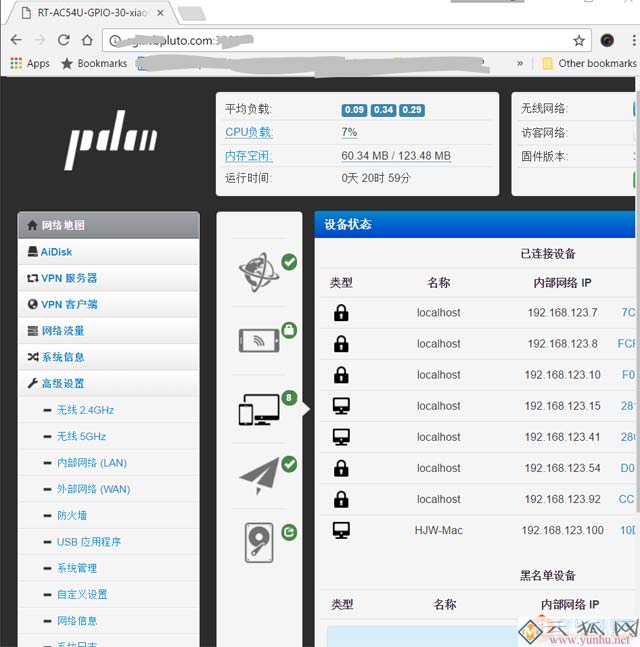Click the CPU负载 link

(248, 132)
